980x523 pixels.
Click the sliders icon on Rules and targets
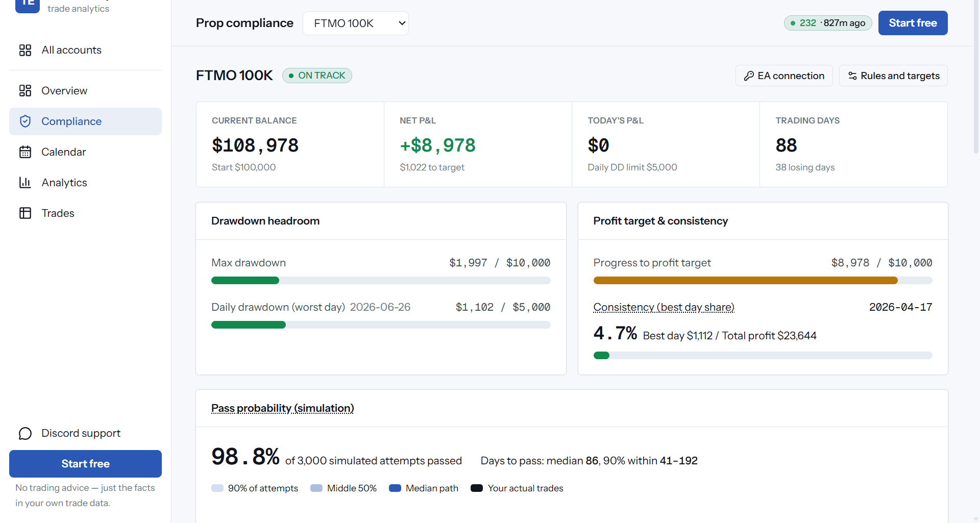coord(852,76)
